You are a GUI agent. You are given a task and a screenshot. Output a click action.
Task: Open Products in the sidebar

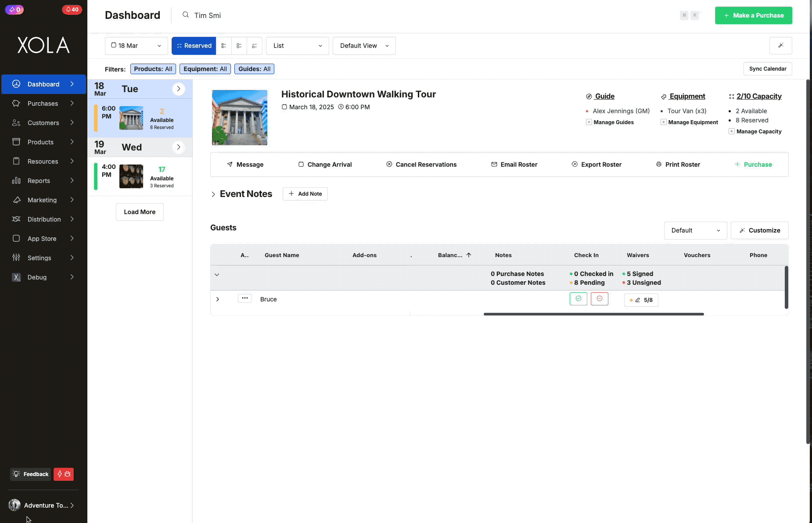coord(43,142)
